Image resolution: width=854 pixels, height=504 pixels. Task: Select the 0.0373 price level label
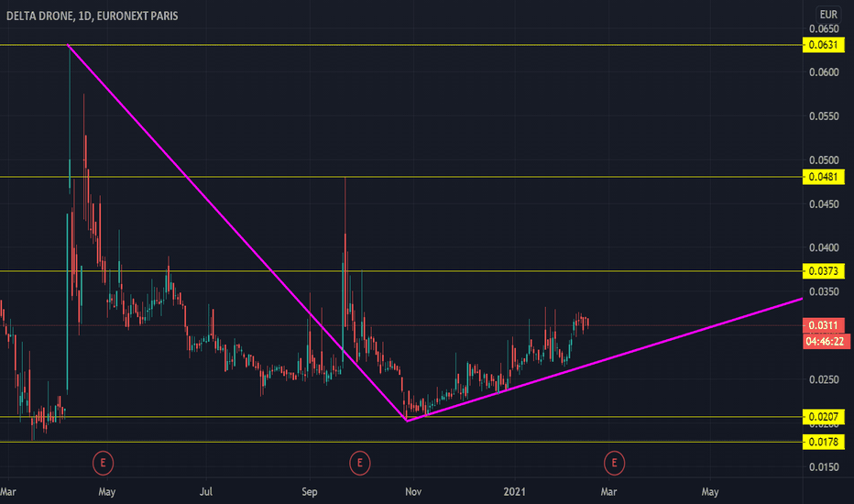[x=824, y=271]
